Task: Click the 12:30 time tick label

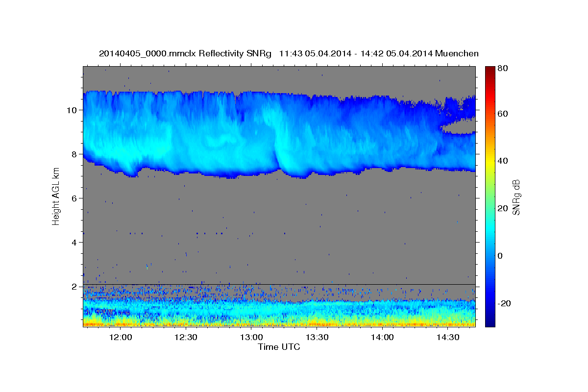Action: pyautogui.click(x=186, y=338)
